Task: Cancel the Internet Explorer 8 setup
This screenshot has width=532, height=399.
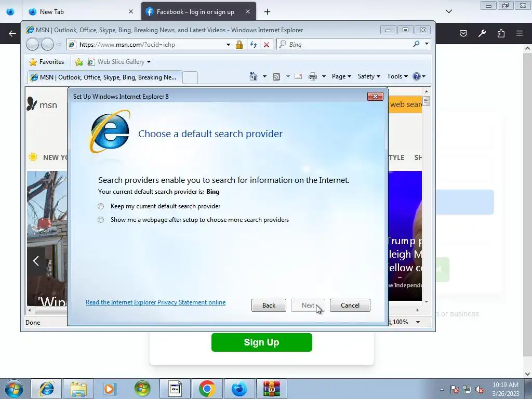Action: coord(350,305)
